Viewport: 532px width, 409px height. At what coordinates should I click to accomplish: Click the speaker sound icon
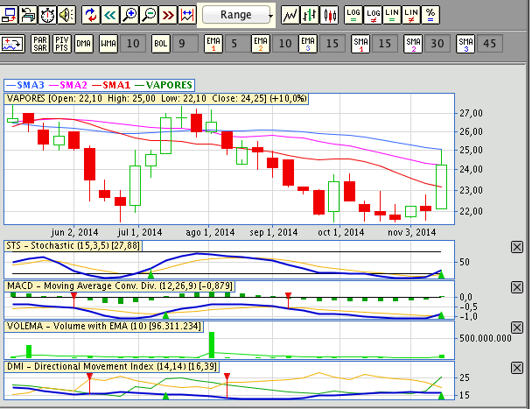pyautogui.click(x=67, y=15)
